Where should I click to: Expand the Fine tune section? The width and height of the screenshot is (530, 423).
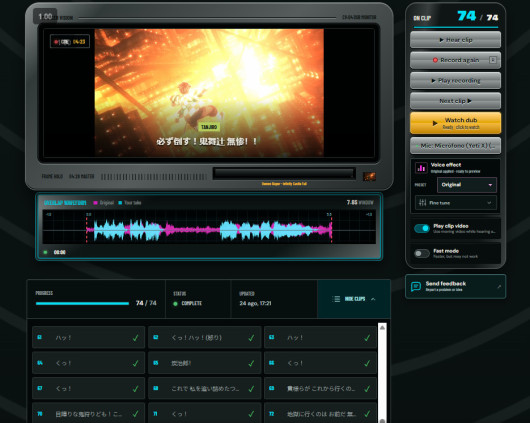click(455, 203)
